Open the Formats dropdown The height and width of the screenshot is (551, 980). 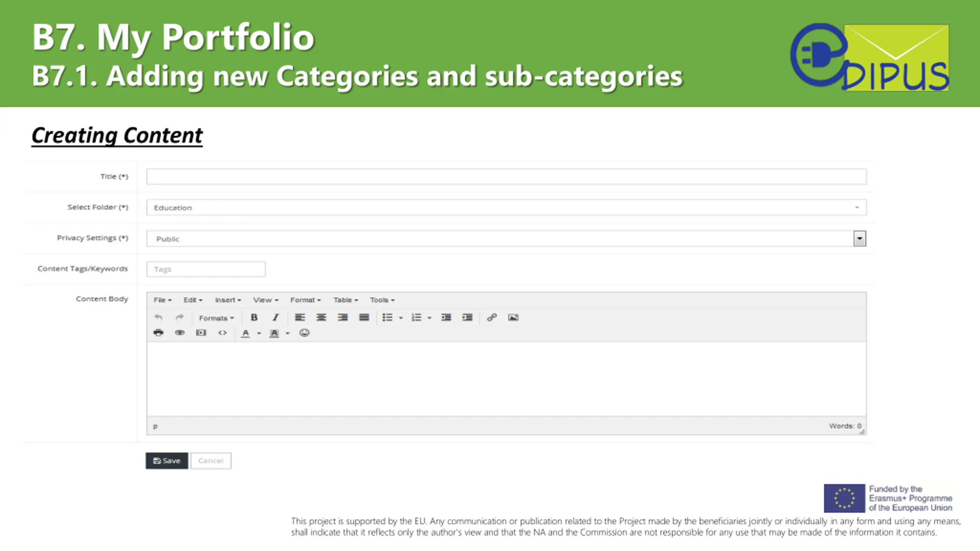[x=216, y=318]
